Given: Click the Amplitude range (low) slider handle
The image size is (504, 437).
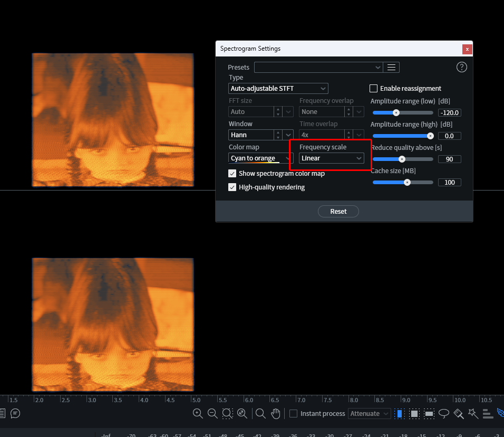Looking at the screenshot, I should [396, 112].
